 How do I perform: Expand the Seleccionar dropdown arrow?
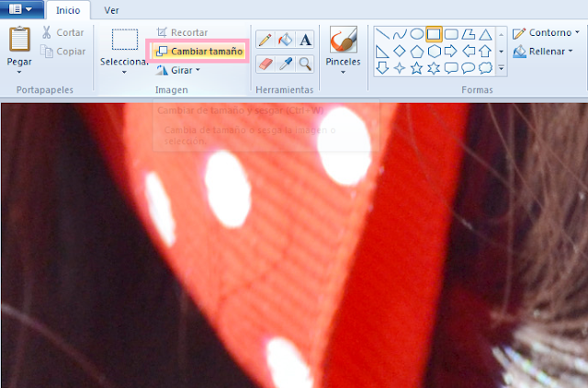point(124,72)
